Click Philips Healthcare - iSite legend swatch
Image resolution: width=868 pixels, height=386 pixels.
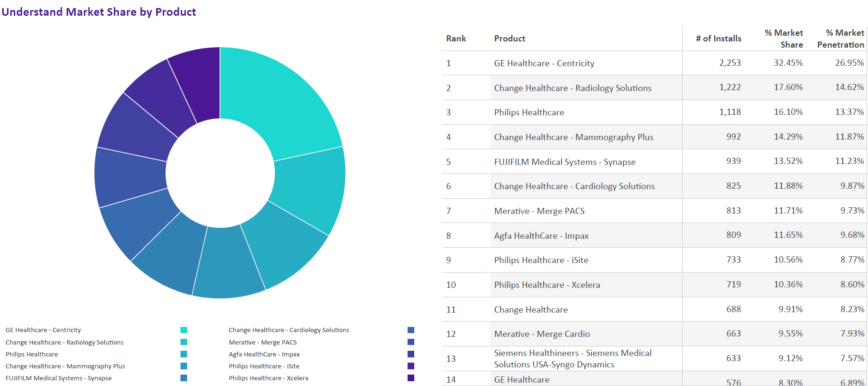411,366
